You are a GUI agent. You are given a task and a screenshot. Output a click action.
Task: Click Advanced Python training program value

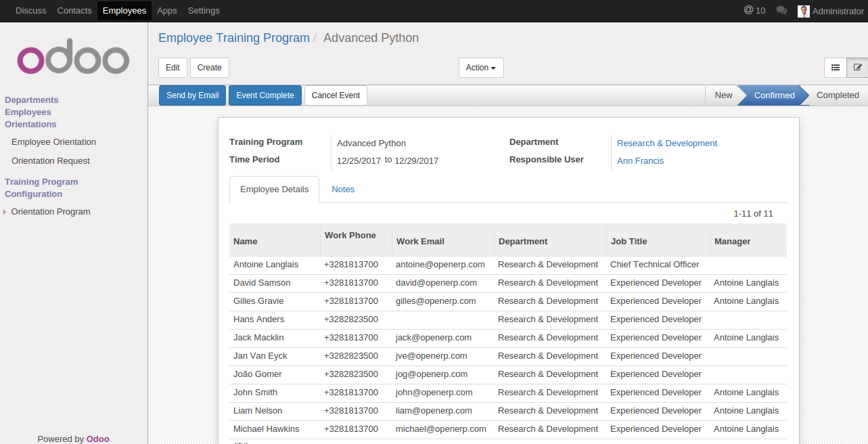371,143
